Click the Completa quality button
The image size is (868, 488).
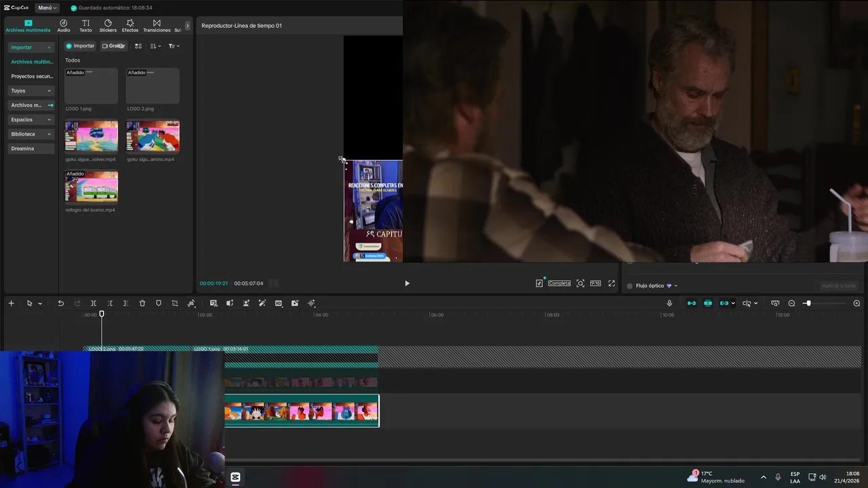(559, 283)
